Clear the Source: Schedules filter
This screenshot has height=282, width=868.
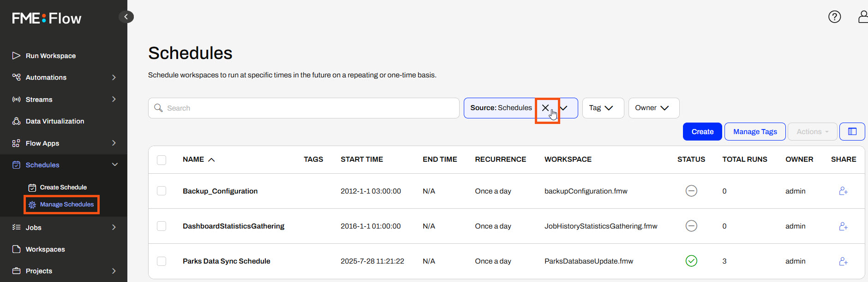(x=545, y=108)
